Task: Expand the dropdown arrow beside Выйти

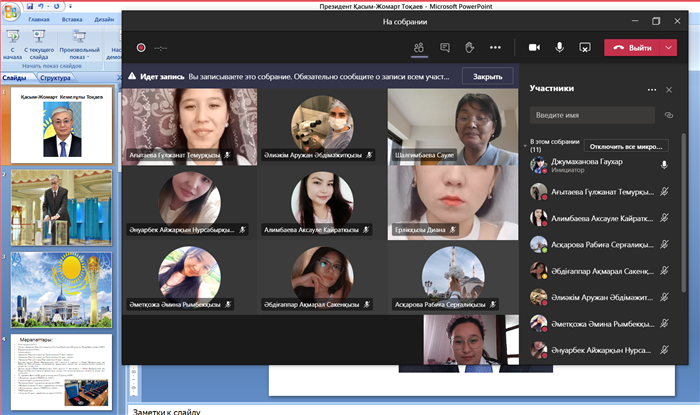Action: tap(668, 47)
